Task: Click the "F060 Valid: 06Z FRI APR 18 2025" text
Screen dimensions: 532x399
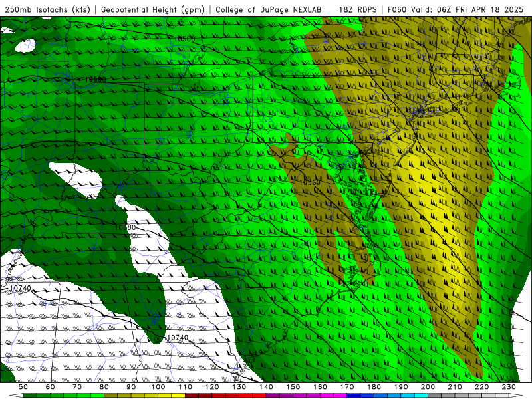Action: click(x=456, y=9)
